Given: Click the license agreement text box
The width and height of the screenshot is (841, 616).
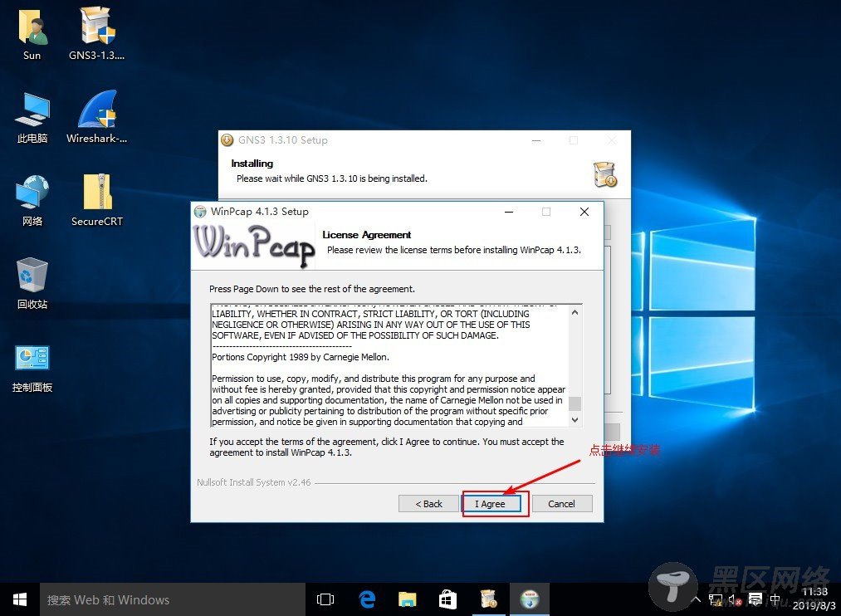Looking at the screenshot, I should 396,365.
